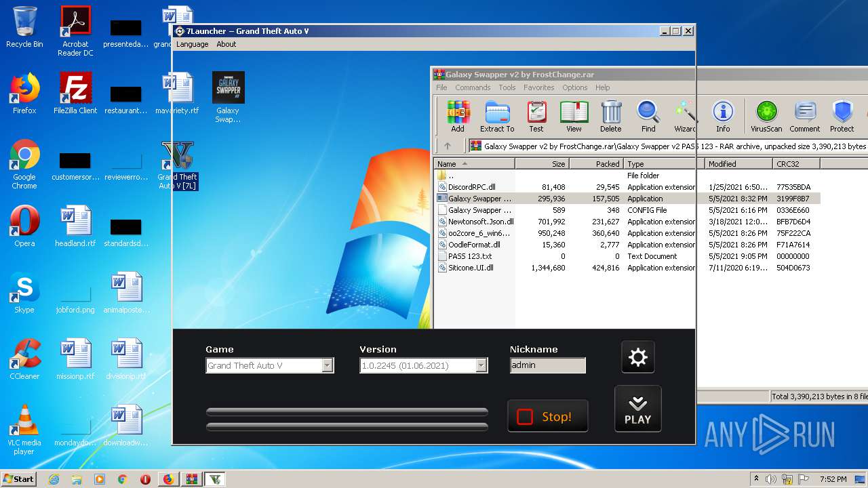Open WinRAR File menu

coord(441,87)
